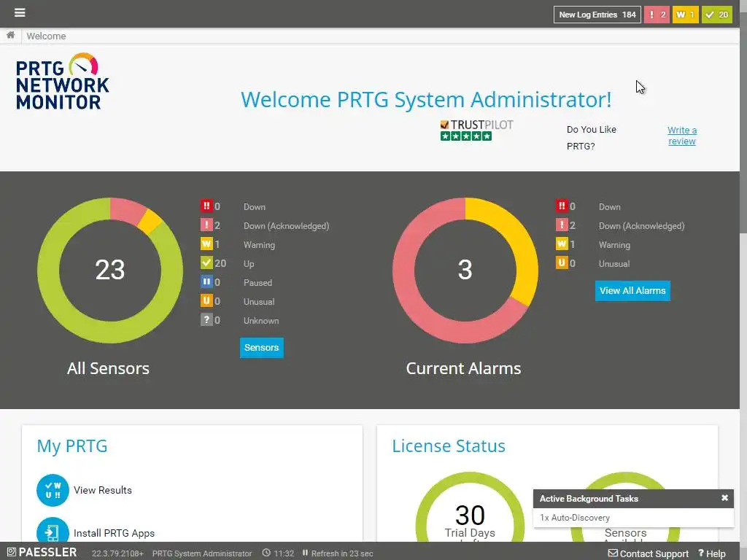Click 'Up' label in All Sensors legend

pos(249,264)
